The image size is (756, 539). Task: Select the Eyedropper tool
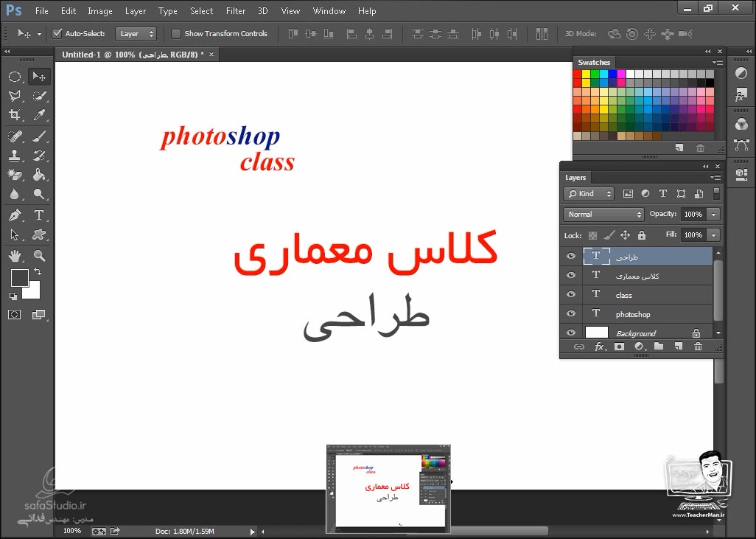[39, 114]
